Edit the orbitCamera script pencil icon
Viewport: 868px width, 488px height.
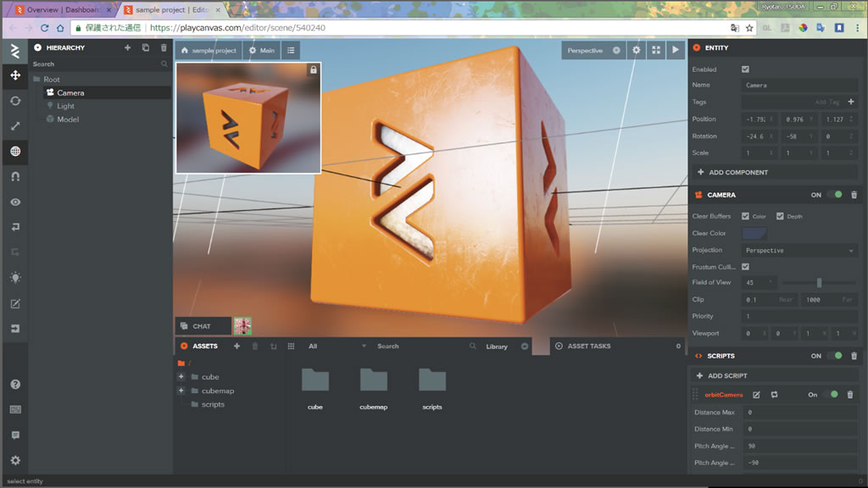pyautogui.click(x=756, y=395)
